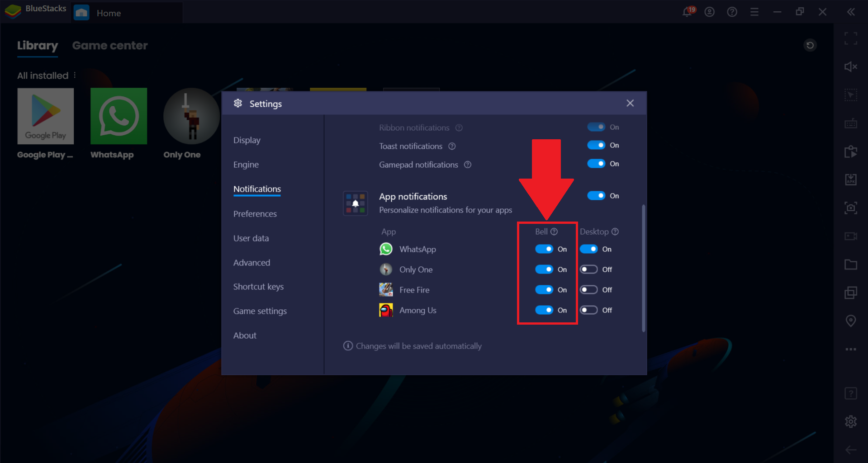The height and width of the screenshot is (463, 868).
Task: Switch to the Library tab
Action: click(38, 46)
